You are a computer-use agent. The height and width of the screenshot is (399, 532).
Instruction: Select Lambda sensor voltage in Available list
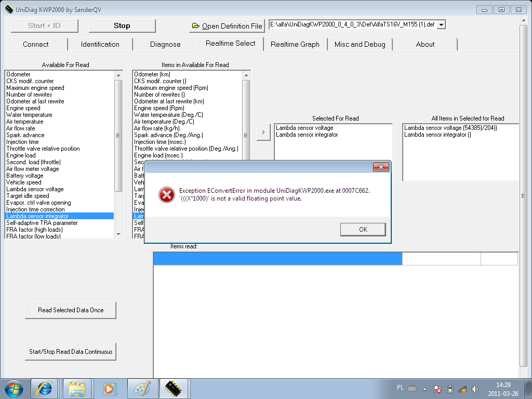click(60, 189)
